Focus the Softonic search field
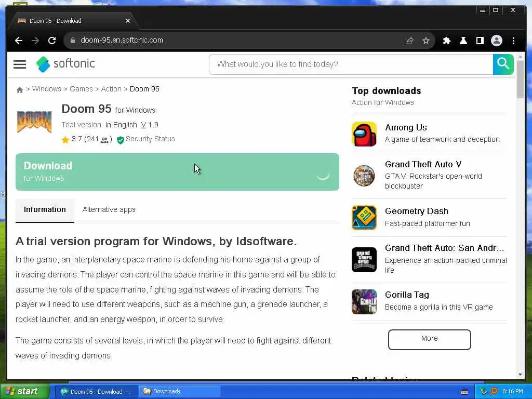 [x=351, y=64]
